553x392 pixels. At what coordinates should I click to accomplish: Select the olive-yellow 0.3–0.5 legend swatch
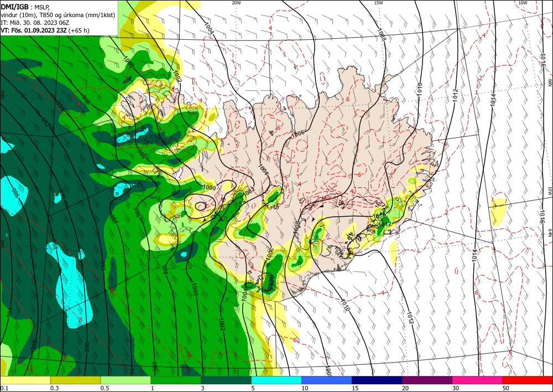tap(75, 380)
